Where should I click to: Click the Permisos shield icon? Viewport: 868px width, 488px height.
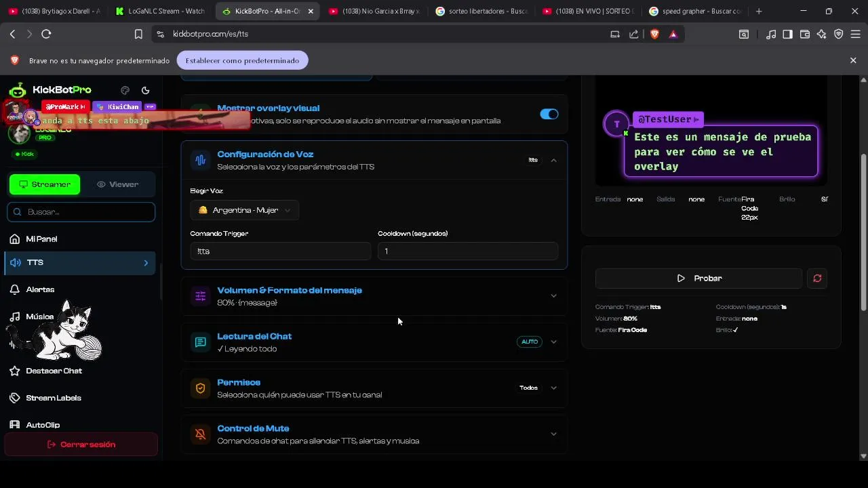pyautogui.click(x=200, y=388)
